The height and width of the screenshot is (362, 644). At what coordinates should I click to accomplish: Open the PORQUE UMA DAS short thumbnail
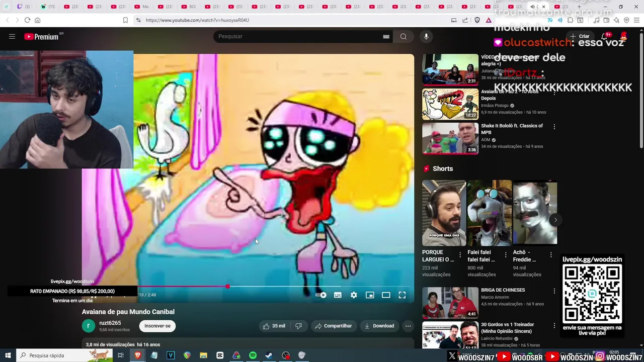pyautogui.click(x=444, y=212)
